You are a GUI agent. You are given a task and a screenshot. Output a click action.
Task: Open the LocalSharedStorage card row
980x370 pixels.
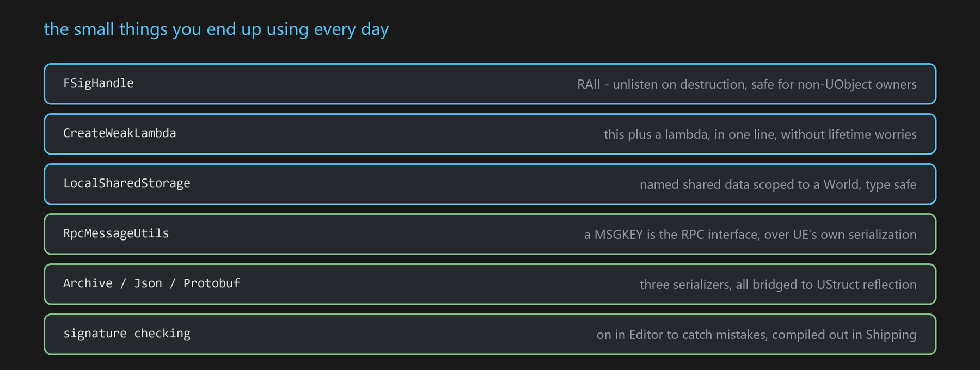[x=490, y=184]
